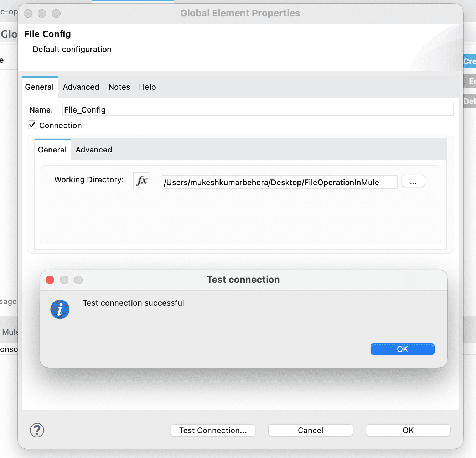Image resolution: width=476 pixels, height=458 pixels.
Task: Switch to the connection's inner Advanced tab
Action: pyautogui.click(x=94, y=150)
